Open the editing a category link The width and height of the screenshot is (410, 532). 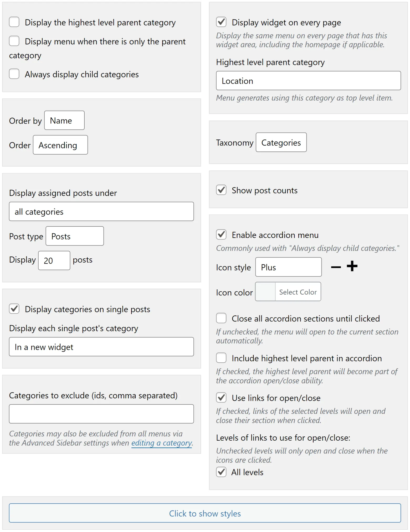pyautogui.click(x=161, y=443)
